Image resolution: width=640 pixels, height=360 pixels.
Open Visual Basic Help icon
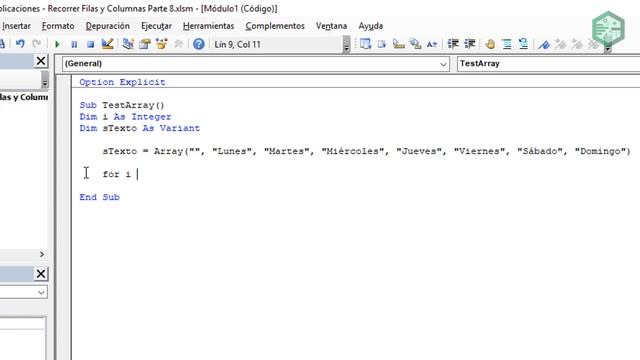(199, 44)
